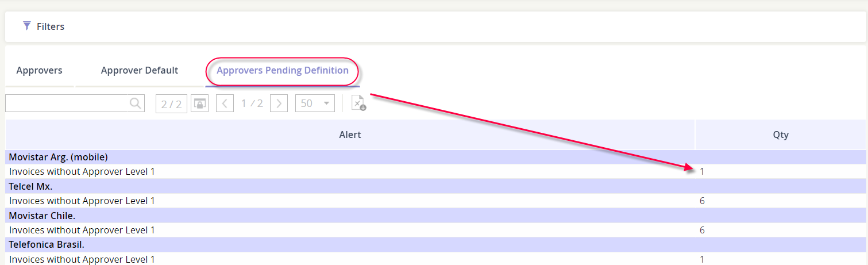Click the lock columns icon
This screenshot has width=868, height=265.
click(199, 103)
